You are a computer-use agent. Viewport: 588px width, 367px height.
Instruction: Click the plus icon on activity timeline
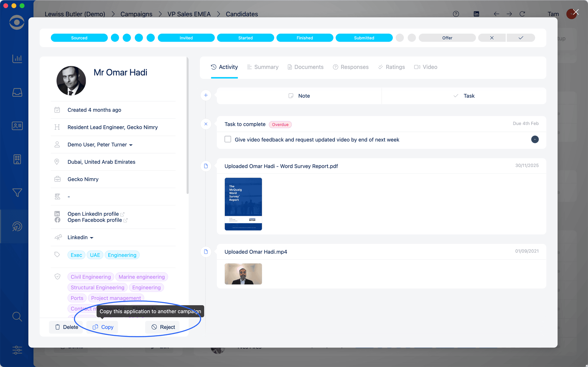[206, 95]
